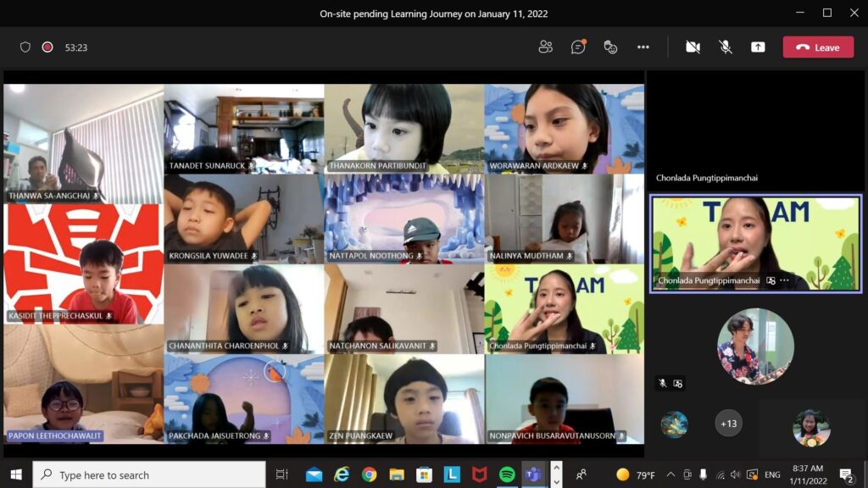868x488 pixels.
Task: Expand options on Chonlada's pinned video
Action: point(785,280)
